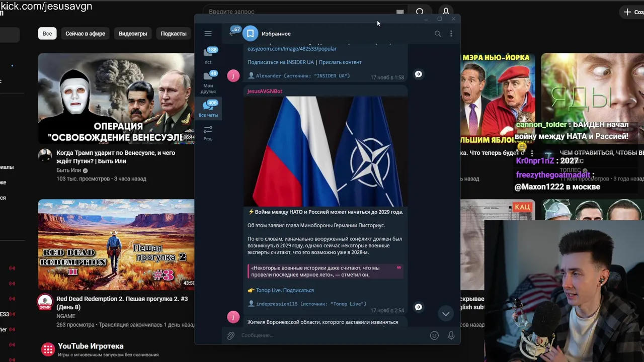Image resolution: width=644 pixels, height=362 pixels.
Task: Minimize the Telegram window
Action: pyautogui.click(x=426, y=19)
